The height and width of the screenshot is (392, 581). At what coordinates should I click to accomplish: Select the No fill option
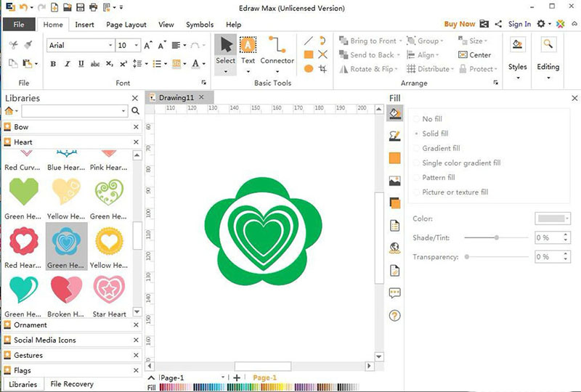click(431, 119)
